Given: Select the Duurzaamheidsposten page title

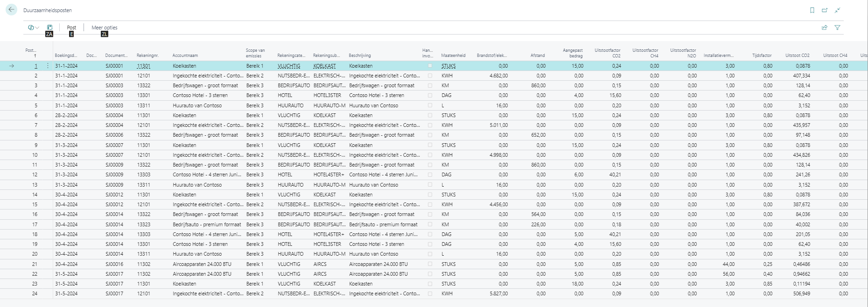Looking at the screenshot, I should coord(48,10).
